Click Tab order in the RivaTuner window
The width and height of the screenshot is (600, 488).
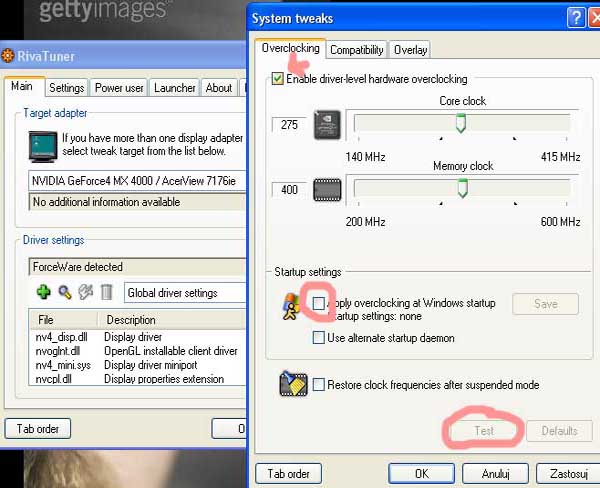(x=38, y=428)
